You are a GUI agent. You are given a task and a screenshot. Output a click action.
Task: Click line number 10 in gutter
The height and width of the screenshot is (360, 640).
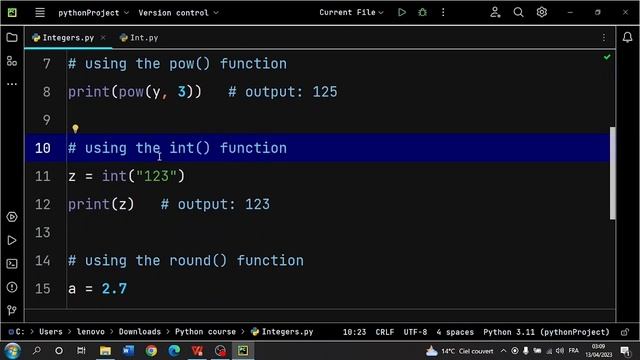[42, 148]
